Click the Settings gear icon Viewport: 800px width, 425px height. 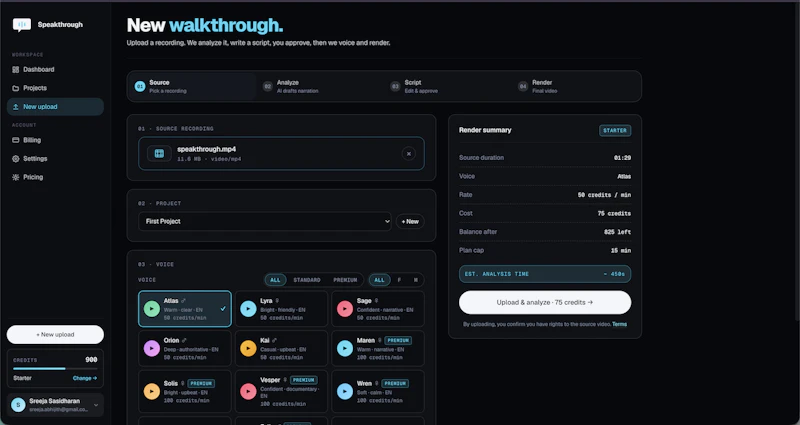click(16, 159)
